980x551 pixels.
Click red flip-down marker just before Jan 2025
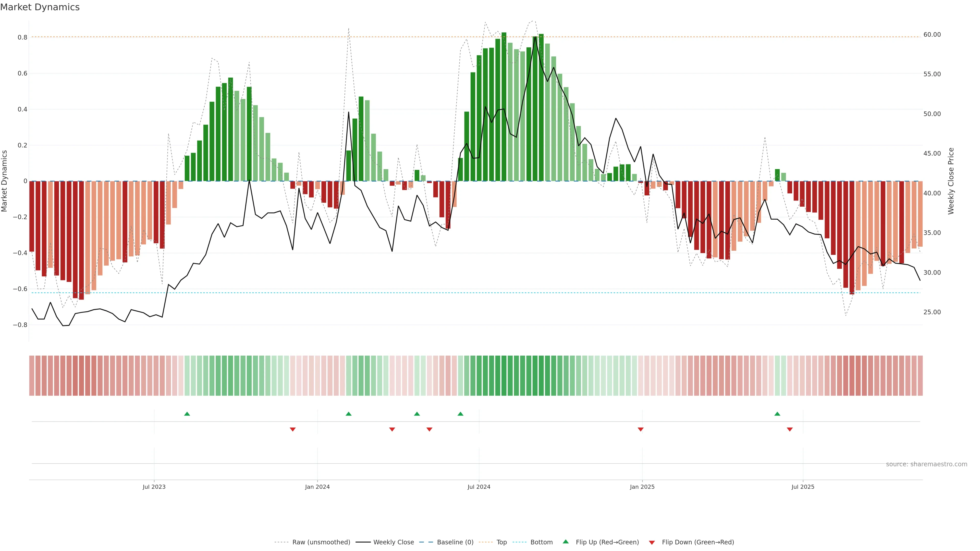[641, 429]
